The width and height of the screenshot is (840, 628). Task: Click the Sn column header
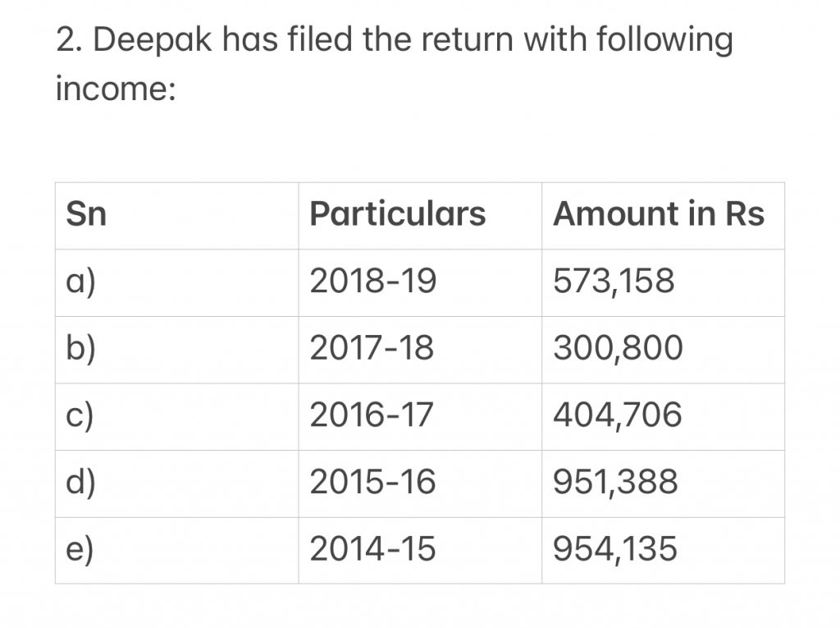[86, 214]
